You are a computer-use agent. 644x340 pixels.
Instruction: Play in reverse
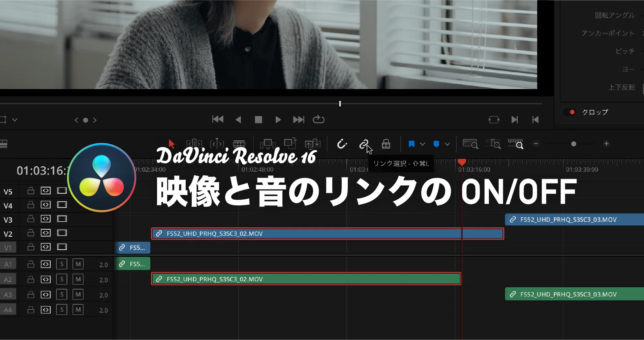click(238, 120)
